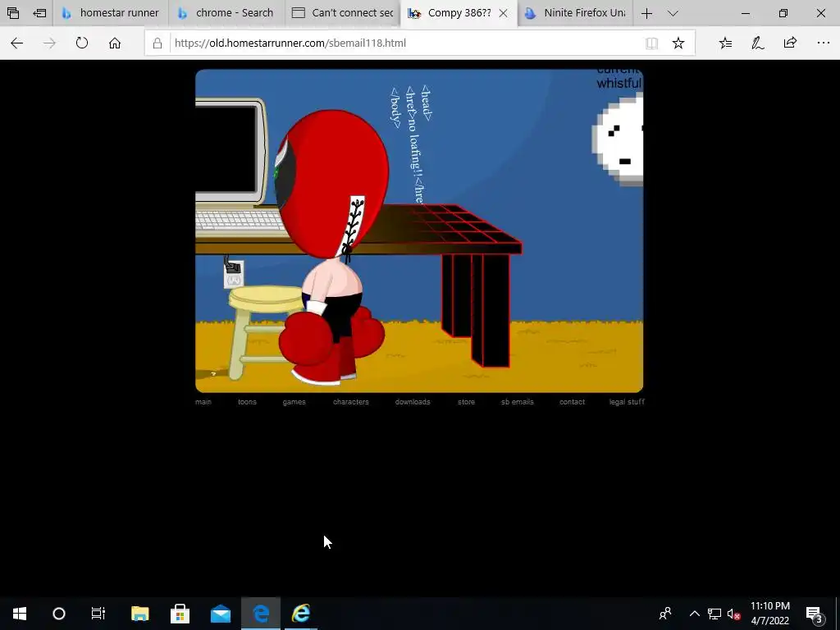Viewport: 840px width, 630px height.
Task: Open the characters link
Action: [351, 402]
